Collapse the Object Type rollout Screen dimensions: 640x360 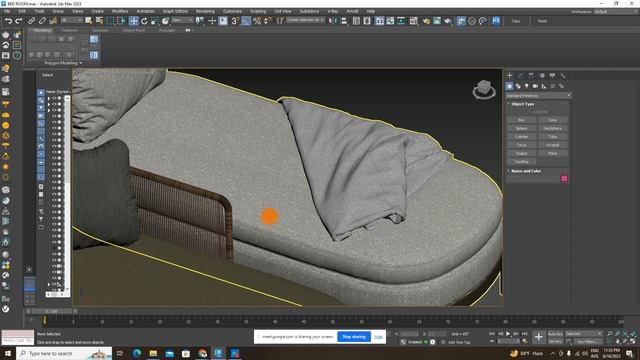coord(523,104)
